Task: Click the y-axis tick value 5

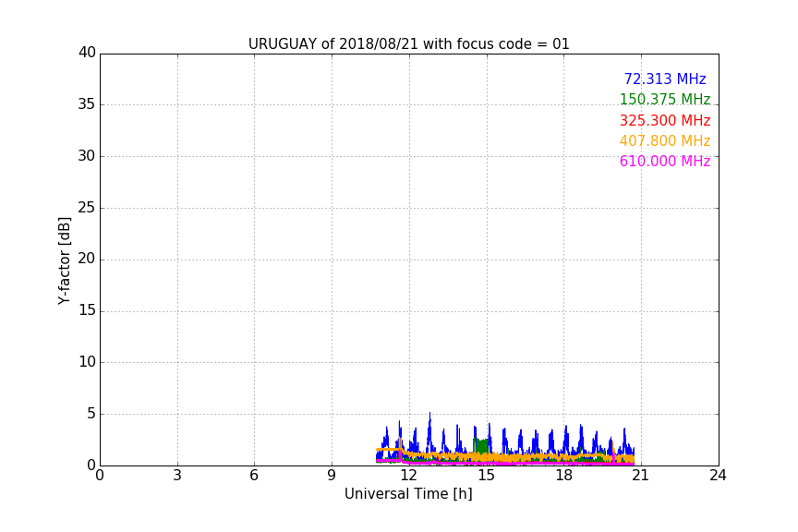Action: click(x=91, y=414)
